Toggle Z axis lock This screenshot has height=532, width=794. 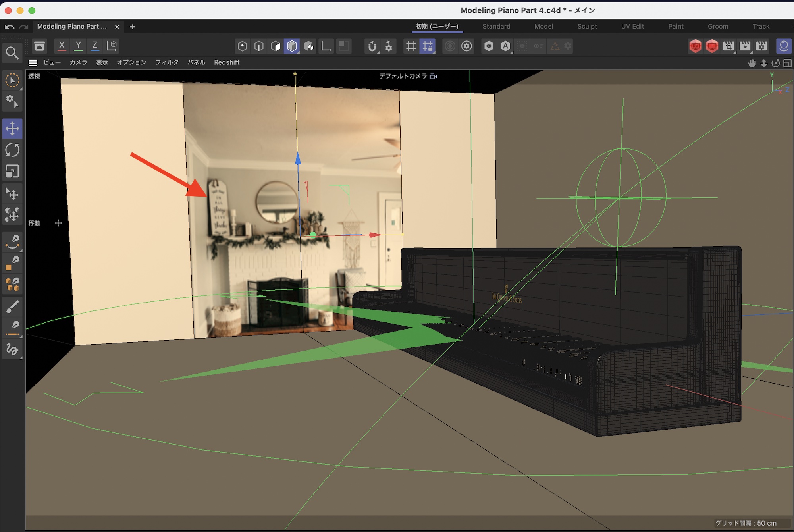pos(94,46)
